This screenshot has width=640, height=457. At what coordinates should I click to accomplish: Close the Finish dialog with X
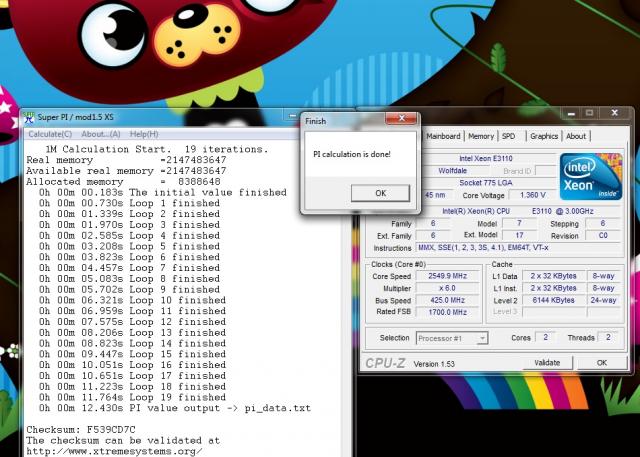click(x=401, y=118)
